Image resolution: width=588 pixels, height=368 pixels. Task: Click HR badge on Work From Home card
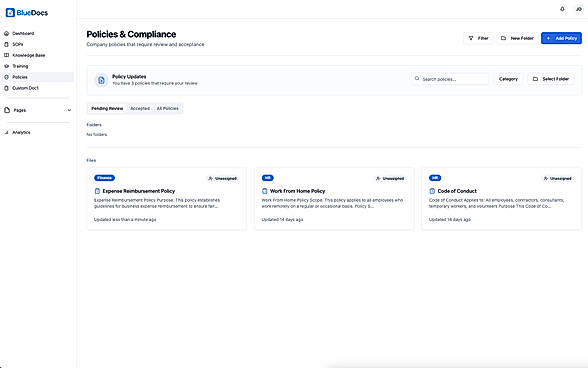(267, 178)
